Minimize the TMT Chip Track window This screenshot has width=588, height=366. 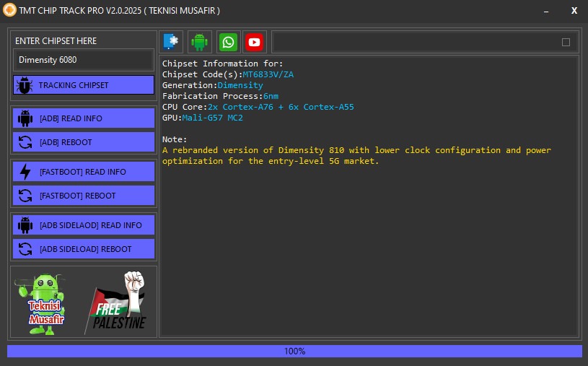pos(546,12)
